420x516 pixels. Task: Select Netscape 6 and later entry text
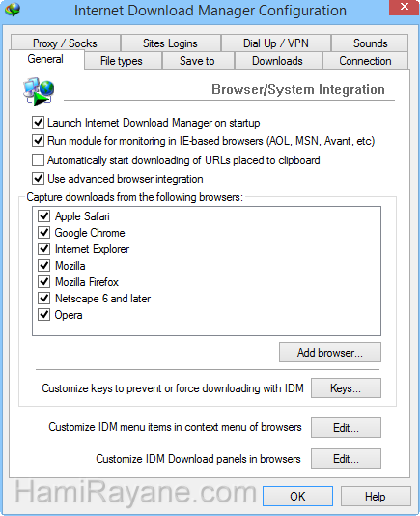(x=102, y=299)
